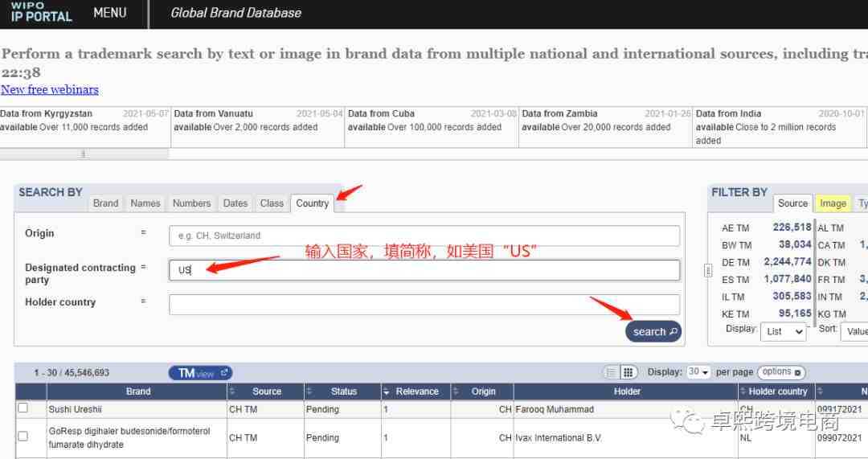Click the search button
868x459 pixels.
[x=654, y=331]
